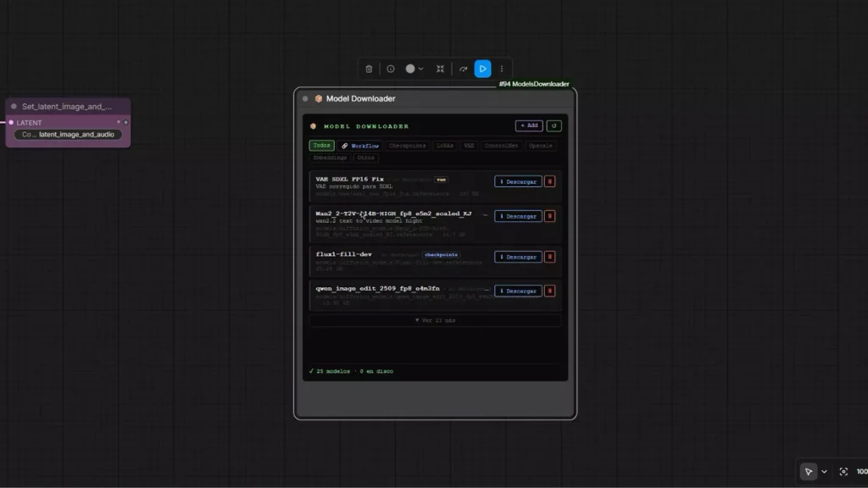Expand the 'Ver 21 más' list

(435, 320)
